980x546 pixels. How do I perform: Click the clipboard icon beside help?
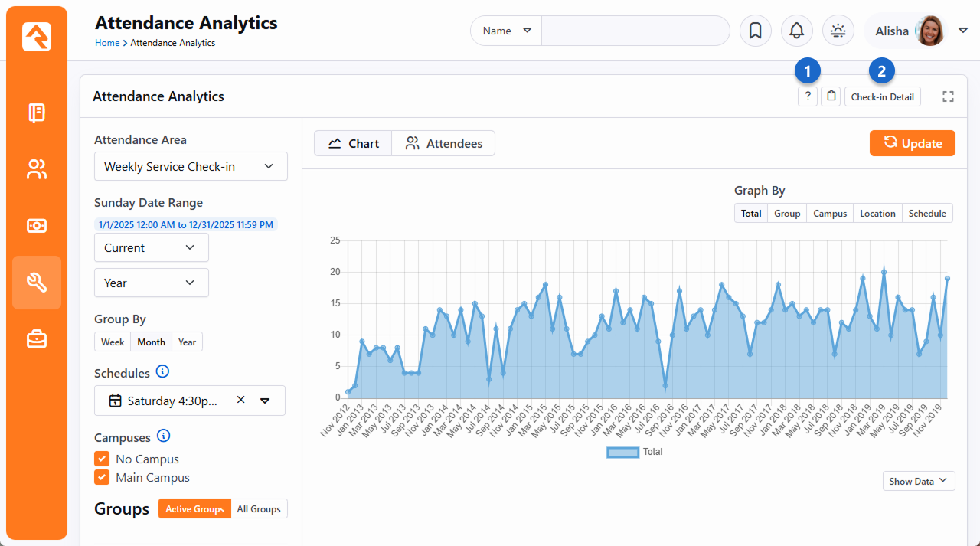click(x=831, y=97)
